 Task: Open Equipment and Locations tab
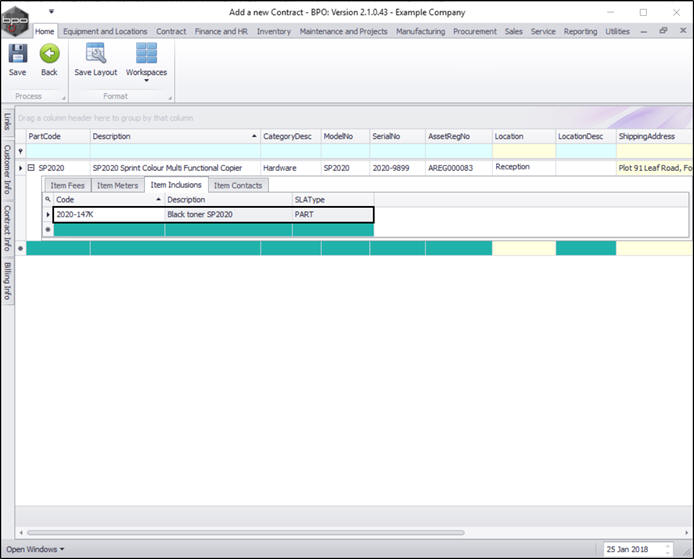[105, 31]
